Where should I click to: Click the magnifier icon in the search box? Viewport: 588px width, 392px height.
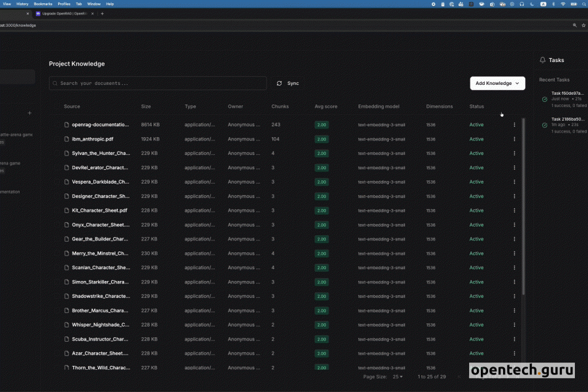[x=56, y=84]
